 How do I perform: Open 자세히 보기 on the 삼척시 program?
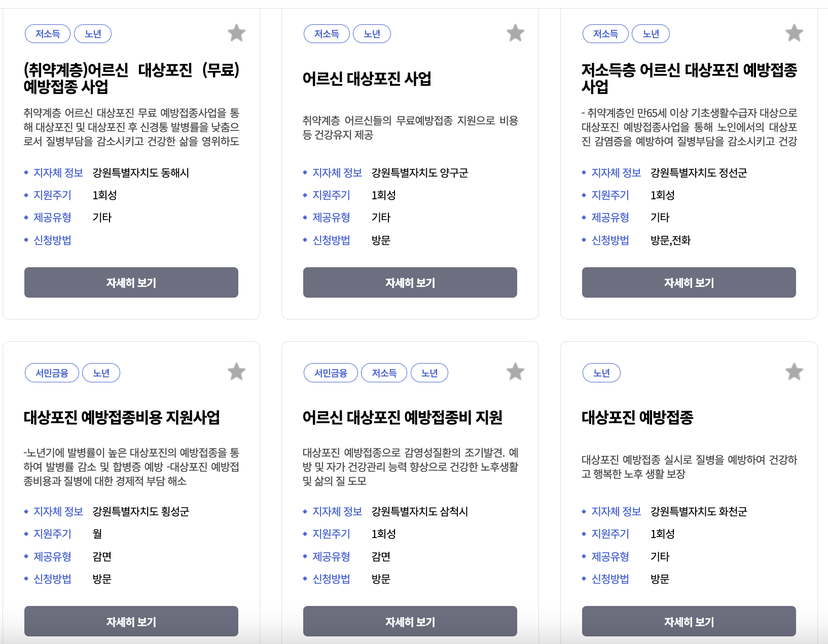point(410,621)
